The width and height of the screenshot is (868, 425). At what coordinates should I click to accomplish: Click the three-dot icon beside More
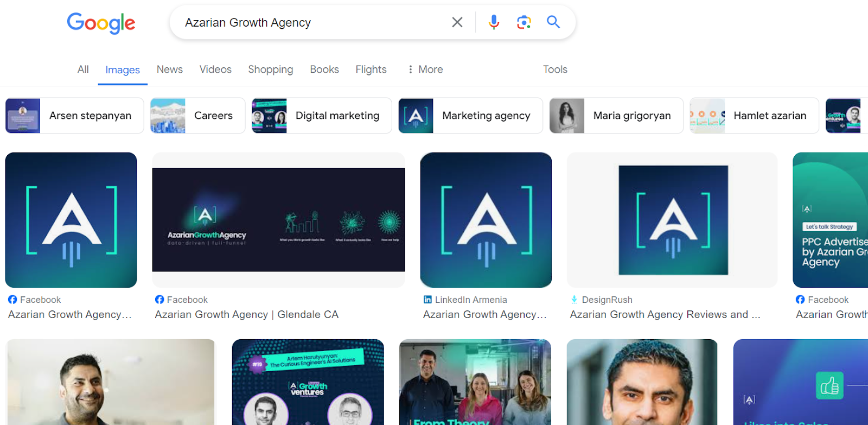tap(410, 69)
